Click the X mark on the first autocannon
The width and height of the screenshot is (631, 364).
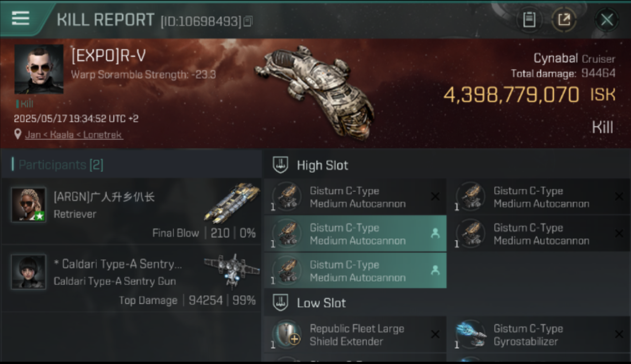pyautogui.click(x=435, y=197)
